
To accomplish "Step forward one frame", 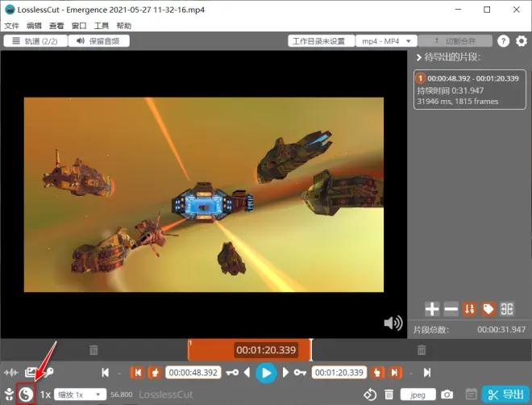I will click(285, 373).
